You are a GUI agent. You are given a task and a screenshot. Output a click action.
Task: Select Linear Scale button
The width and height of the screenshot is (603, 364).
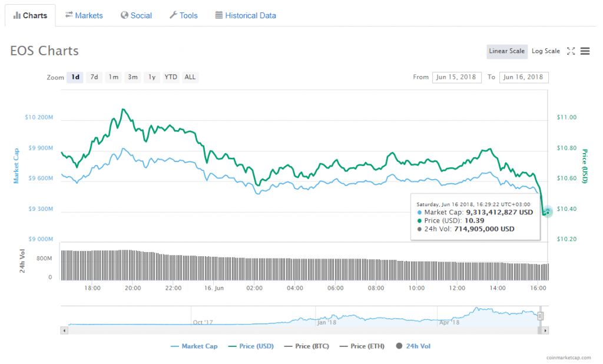click(506, 51)
